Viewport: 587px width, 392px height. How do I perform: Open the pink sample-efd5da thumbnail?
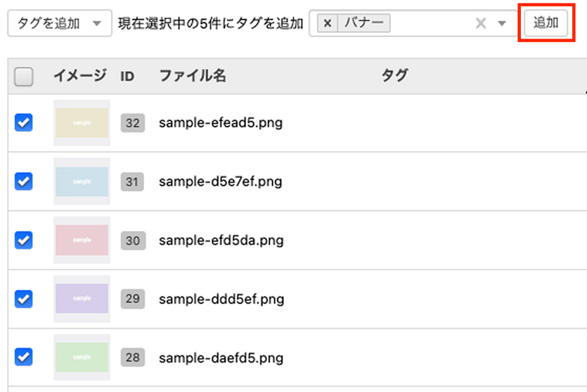coord(82,240)
